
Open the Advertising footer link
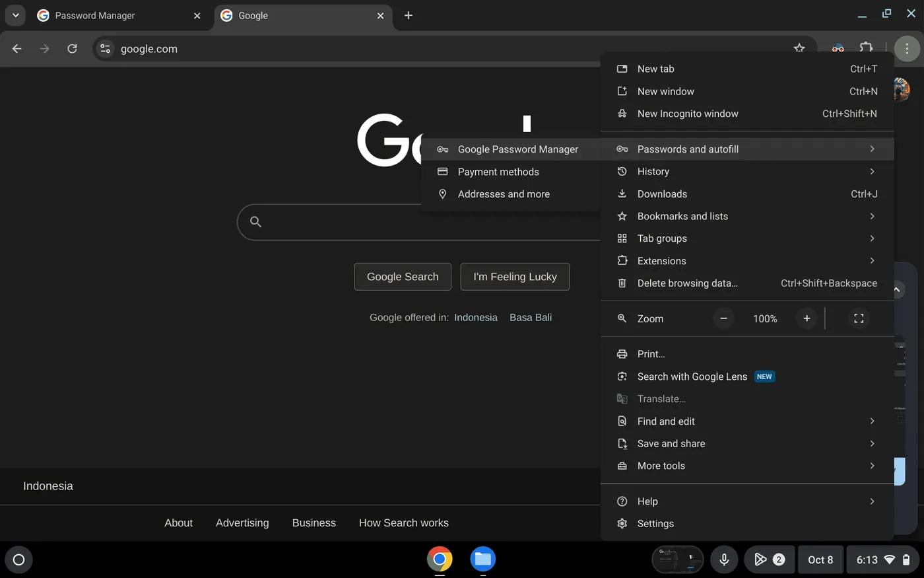pyautogui.click(x=242, y=523)
